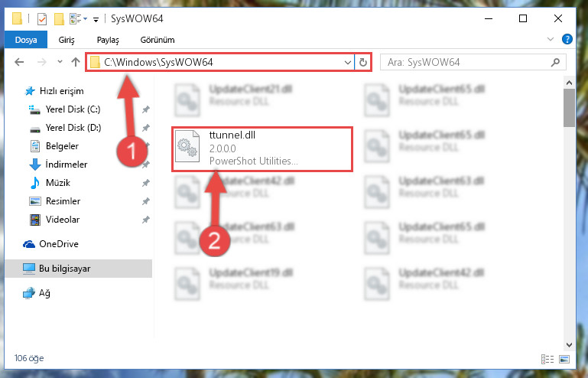The height and width of the screenshot is (378, 588).
Task: Open the blue Help question icon
Action: click(x=567, y=39)
